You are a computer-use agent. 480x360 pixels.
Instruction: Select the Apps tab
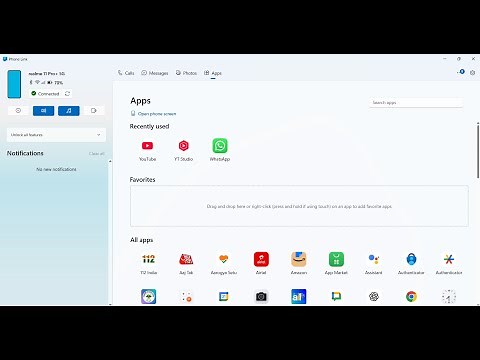pyautogui.click(x=213, y=73)
